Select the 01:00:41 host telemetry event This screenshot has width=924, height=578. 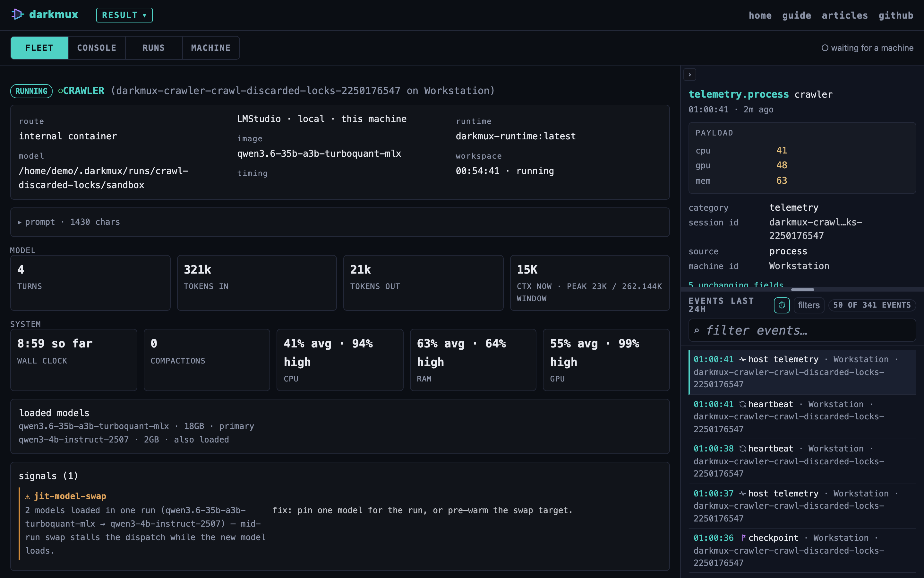coord(802,372)
